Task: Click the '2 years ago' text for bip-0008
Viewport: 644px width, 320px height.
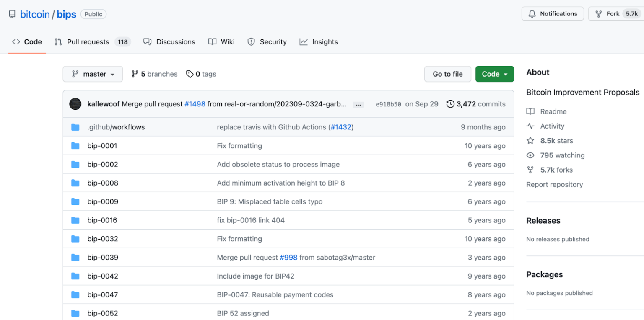Action: pos(487,183)
